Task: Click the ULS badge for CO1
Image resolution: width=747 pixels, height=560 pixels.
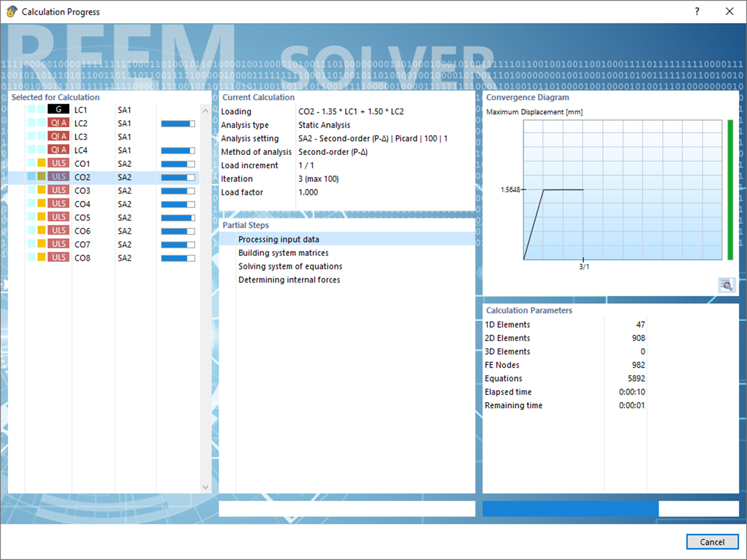Action: [x=59, y=164]
